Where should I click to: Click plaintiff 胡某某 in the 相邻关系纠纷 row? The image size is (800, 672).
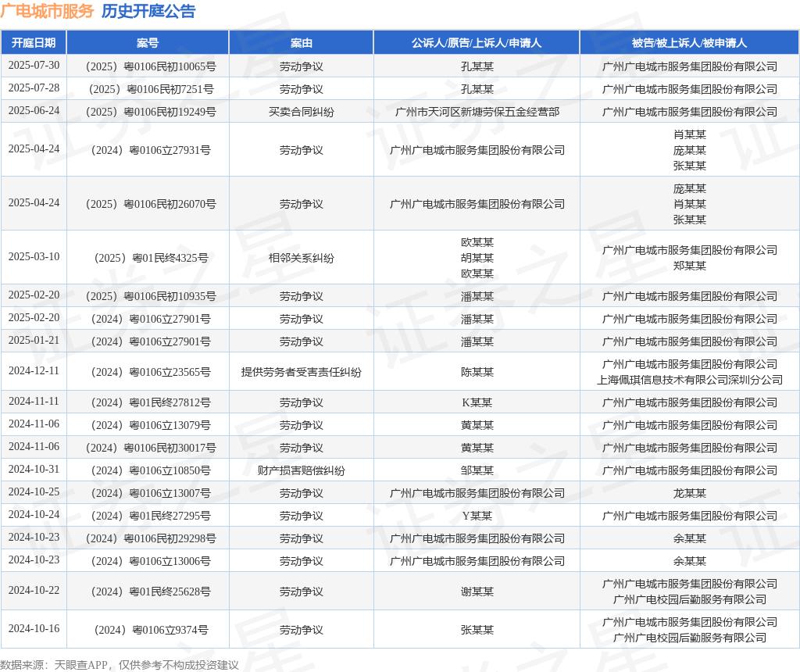point(477,258)
